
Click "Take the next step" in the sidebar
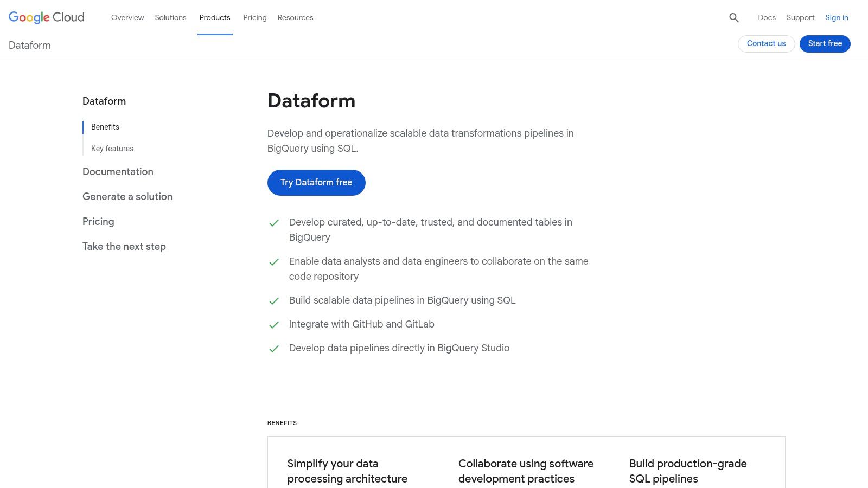[124, 246]
